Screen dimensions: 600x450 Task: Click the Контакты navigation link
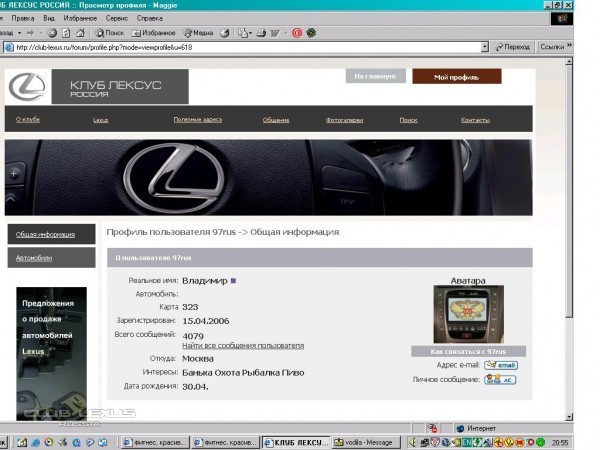click(475, 120)
